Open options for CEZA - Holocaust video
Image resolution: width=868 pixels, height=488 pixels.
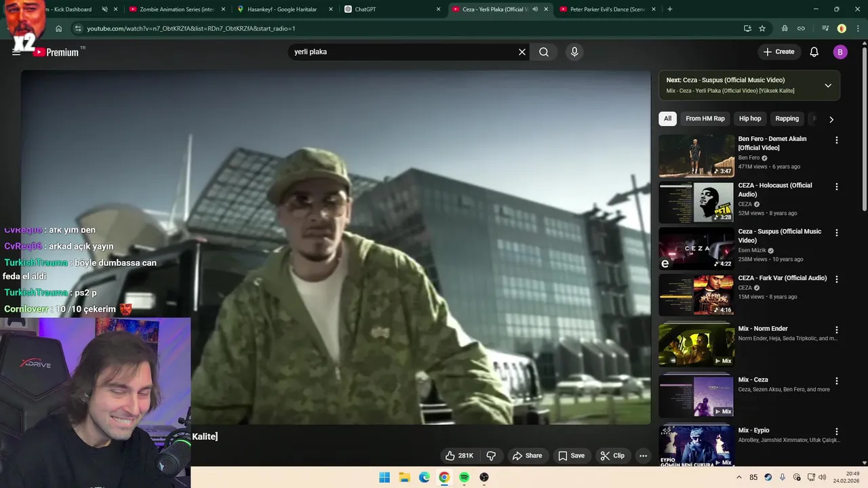click(x=836, y=186)
